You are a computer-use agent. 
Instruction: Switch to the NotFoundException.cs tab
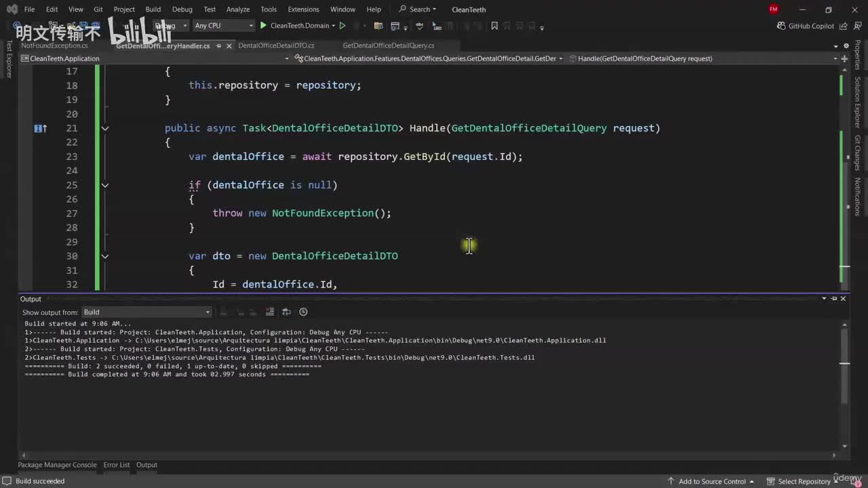[54, 45]
